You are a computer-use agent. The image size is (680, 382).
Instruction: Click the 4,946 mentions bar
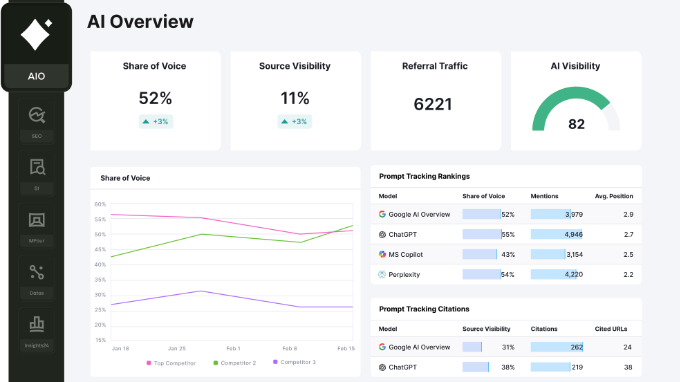tap(556, 235)
